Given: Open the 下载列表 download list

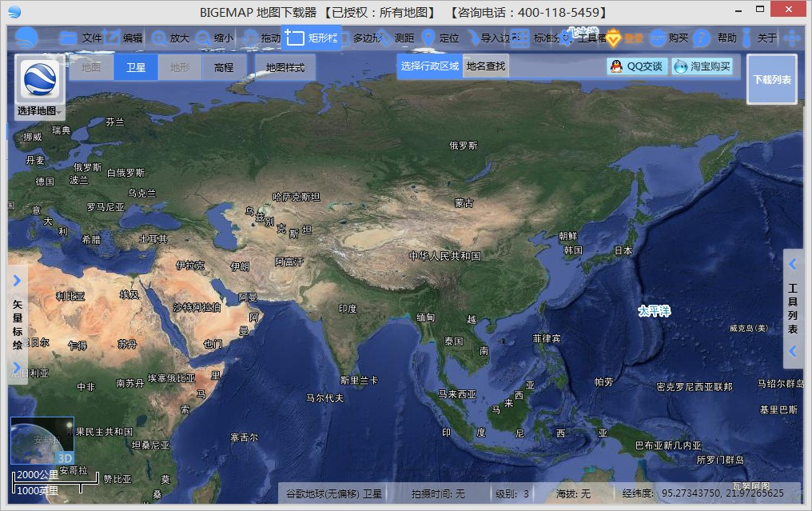Looking at the screenshot, I should click(771, 79).
